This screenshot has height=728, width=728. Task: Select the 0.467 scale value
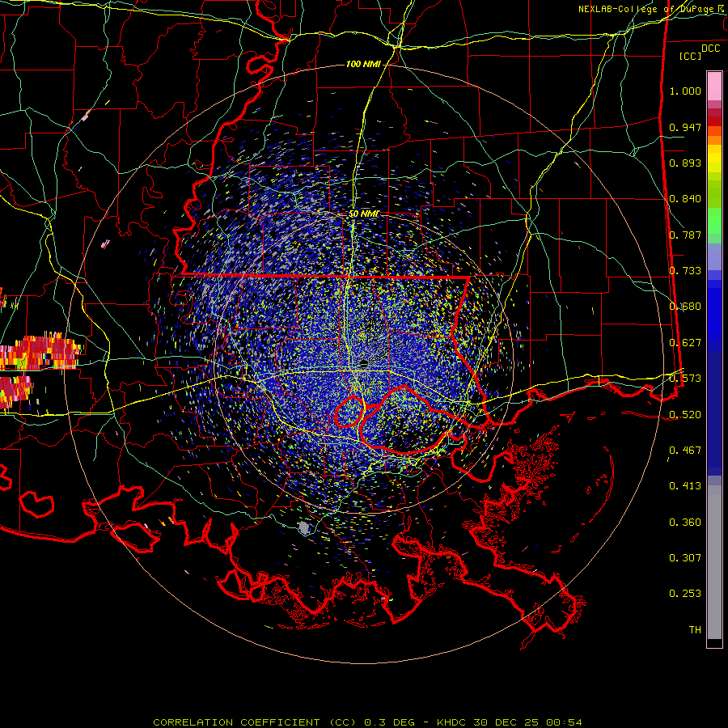click(x=685, y=451)
